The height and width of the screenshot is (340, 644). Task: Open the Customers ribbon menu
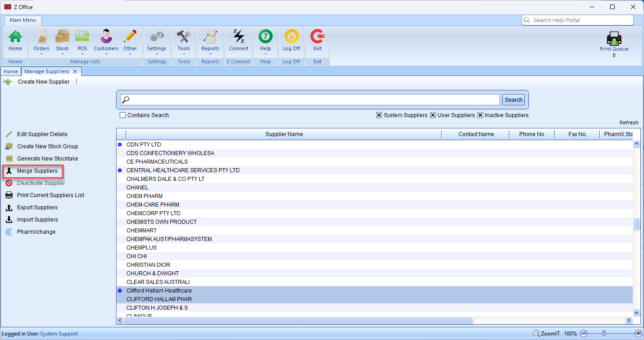[x=106, y=42]
